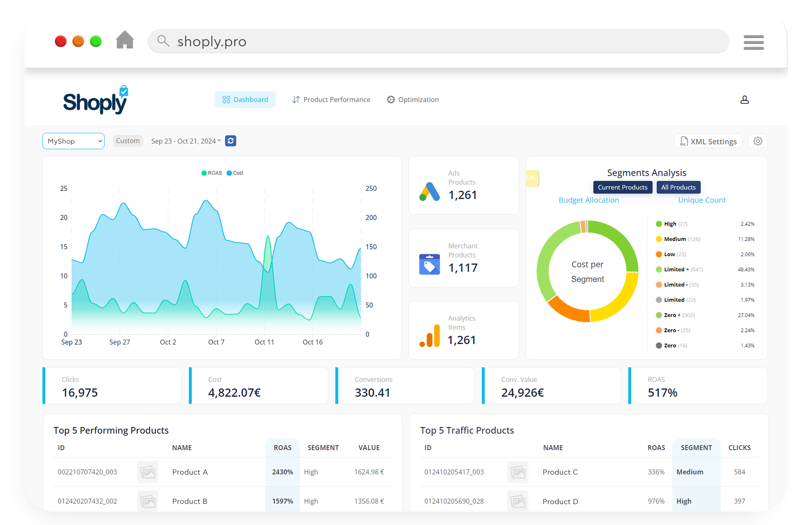Toggle High segment in donut legend
The image size is (812, 525).
(670, 224)
